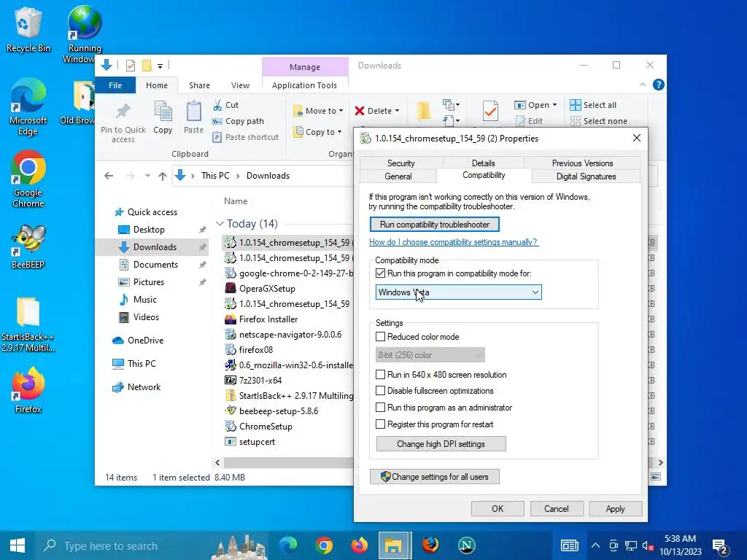Image resolution: width=747 pixels, height=560 pixels.
Task: Expand the Move to dropdown arrow
Action: point(341,111)
